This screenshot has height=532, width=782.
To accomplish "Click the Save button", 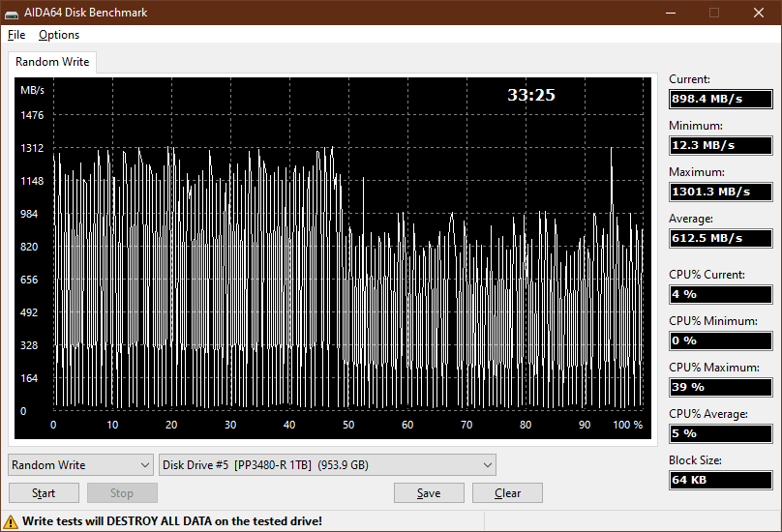I will 429,493.
